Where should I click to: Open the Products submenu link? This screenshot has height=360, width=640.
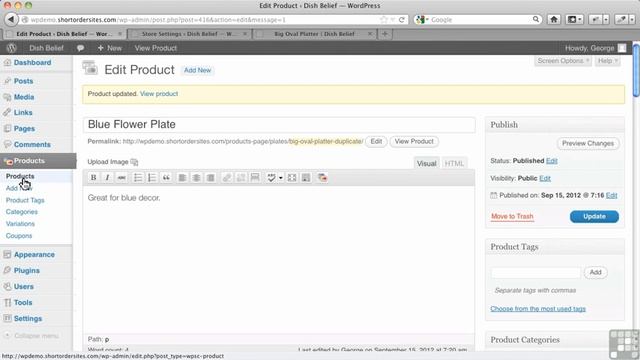20,176
